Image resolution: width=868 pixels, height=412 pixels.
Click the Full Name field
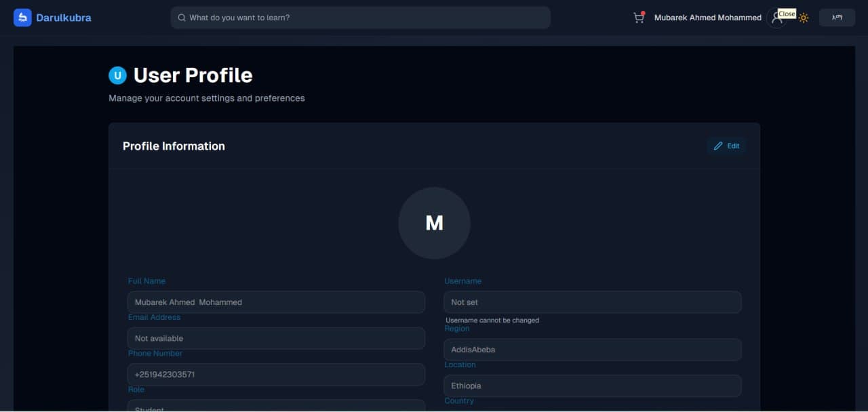[276, 302]
